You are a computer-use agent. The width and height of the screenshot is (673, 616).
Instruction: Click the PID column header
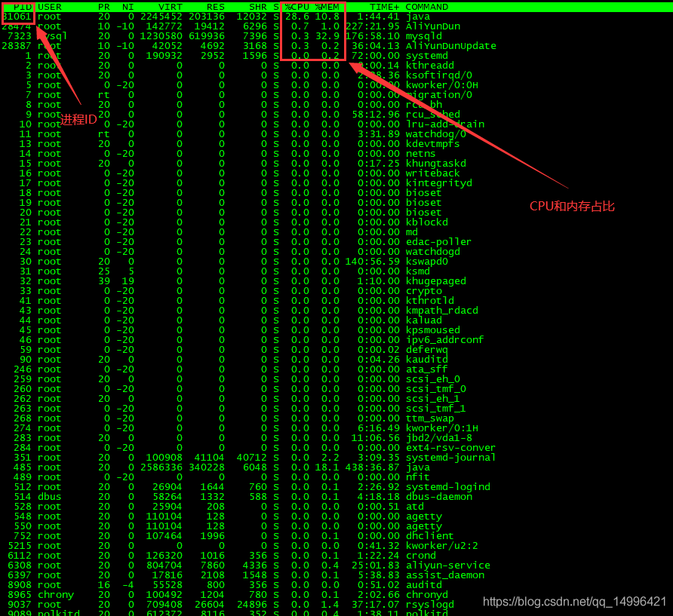coord(23,7)
